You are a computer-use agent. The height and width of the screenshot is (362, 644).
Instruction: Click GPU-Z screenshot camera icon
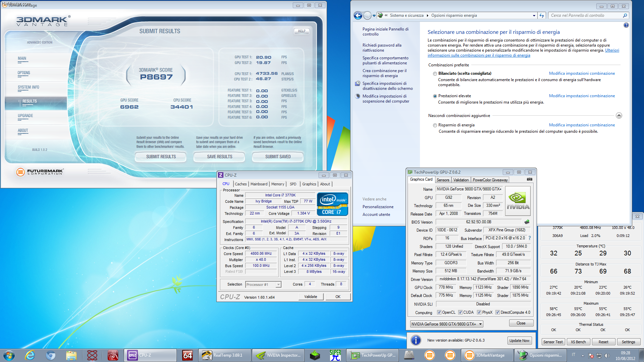point(529,179)
